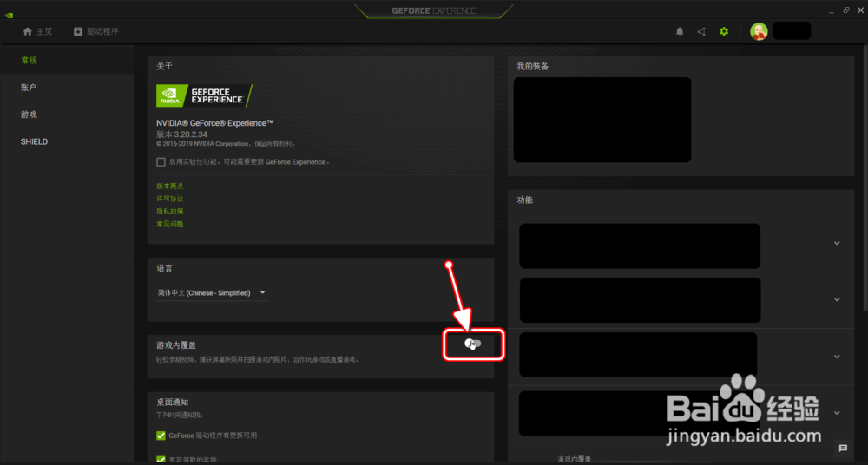Screen dimensions: 868x465
Task: Open the 版本亮点 link
Action: [x=170, y=186]
